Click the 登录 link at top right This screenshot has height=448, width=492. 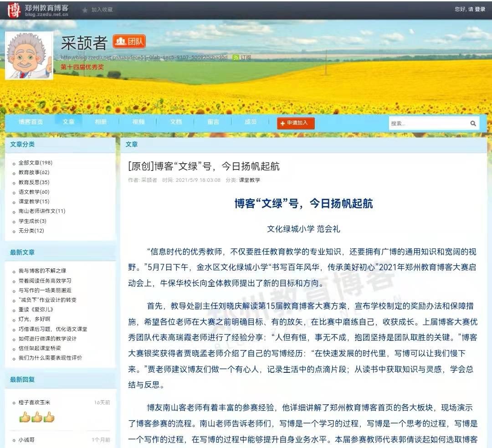click(x=480, y=9)
